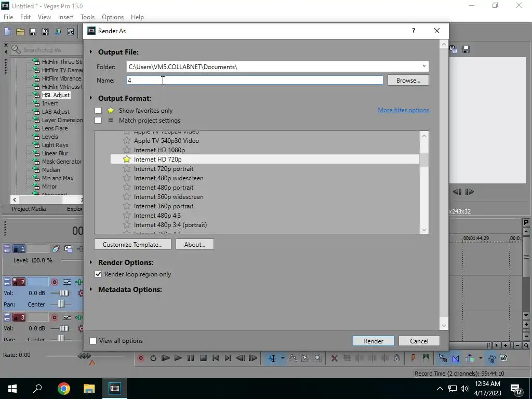Expand the Metadata Options section
This screenshot has width=532, height=399.
91,289
